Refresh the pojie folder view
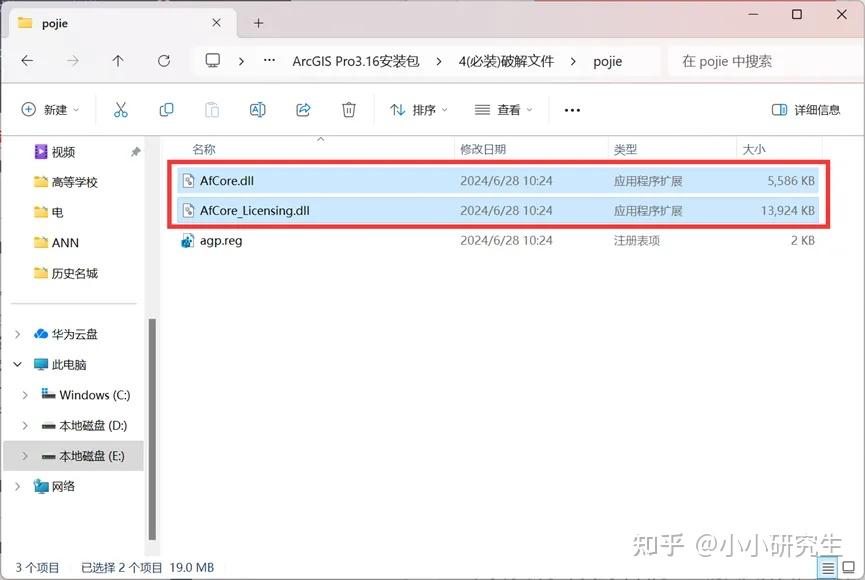 [x=164, y=61]
